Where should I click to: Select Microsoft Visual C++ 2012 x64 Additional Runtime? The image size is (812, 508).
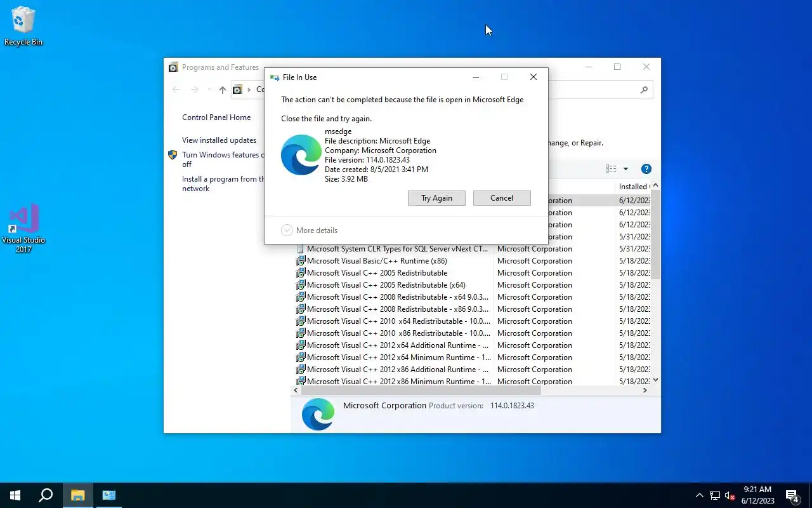pos(473,345)
